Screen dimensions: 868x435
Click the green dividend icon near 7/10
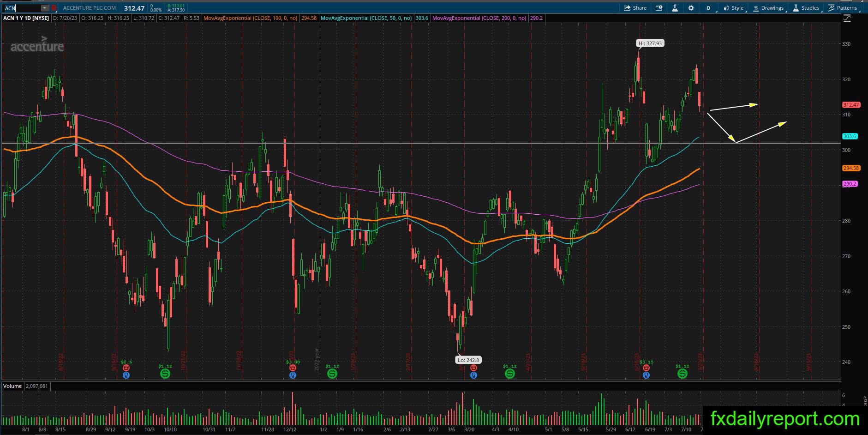click(x=682, y=374)
